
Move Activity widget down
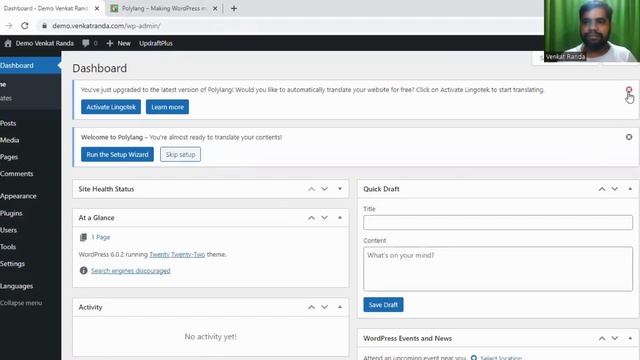tap(324, 307)
